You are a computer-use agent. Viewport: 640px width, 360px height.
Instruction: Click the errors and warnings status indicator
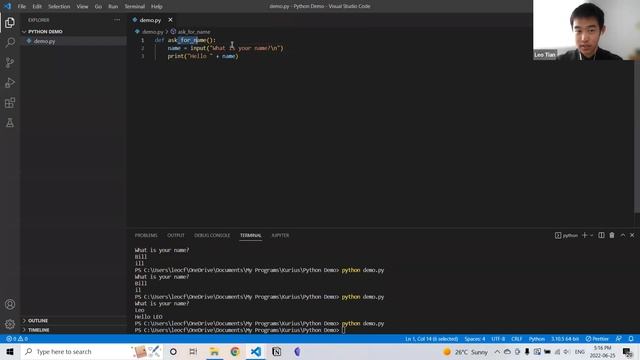17,339
